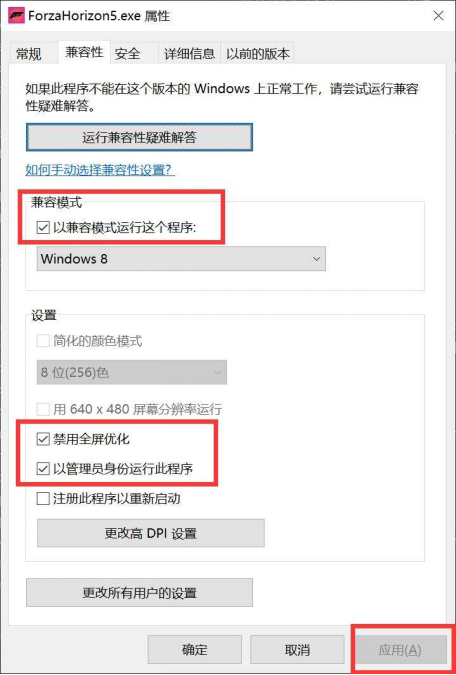Click 更改所有用户的设置 button

point(139,593)
